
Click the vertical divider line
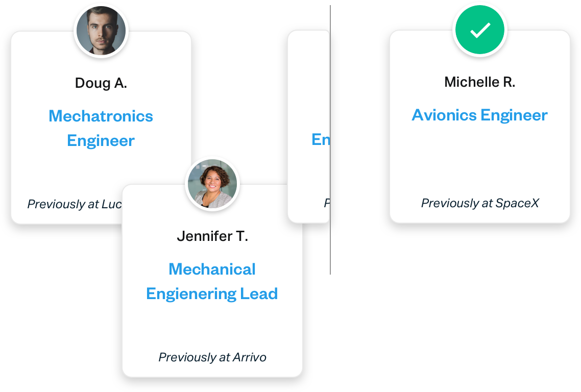(330, 140)
